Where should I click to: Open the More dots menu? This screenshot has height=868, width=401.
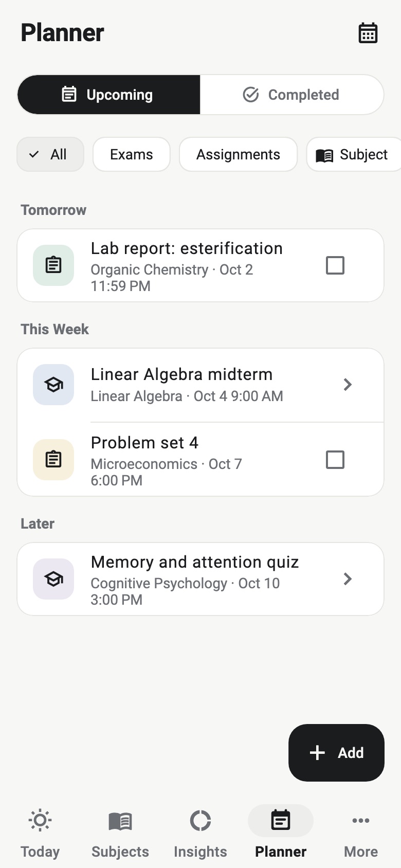point(361,821)
